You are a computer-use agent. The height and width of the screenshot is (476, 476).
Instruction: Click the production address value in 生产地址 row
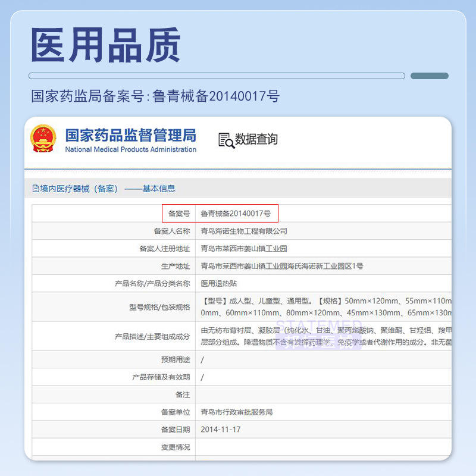(282, 266)
